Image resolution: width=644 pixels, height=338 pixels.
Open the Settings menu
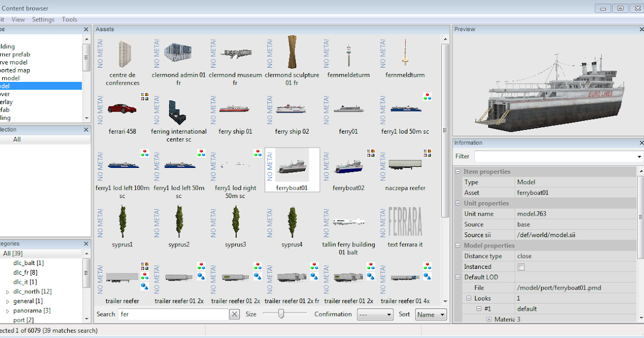click(x=43, y=19)
